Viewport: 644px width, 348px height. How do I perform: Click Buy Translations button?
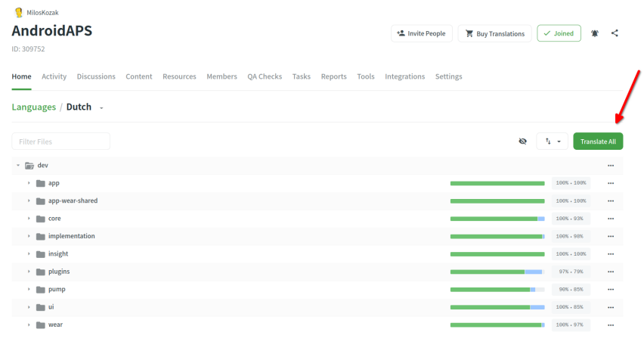(x=494, y=33)
